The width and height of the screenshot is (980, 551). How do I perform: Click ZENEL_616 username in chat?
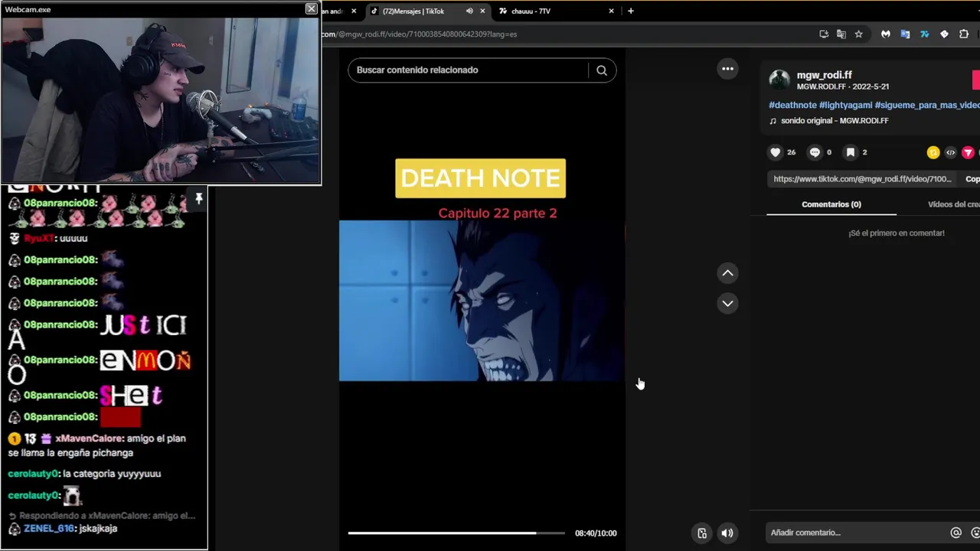49,528
